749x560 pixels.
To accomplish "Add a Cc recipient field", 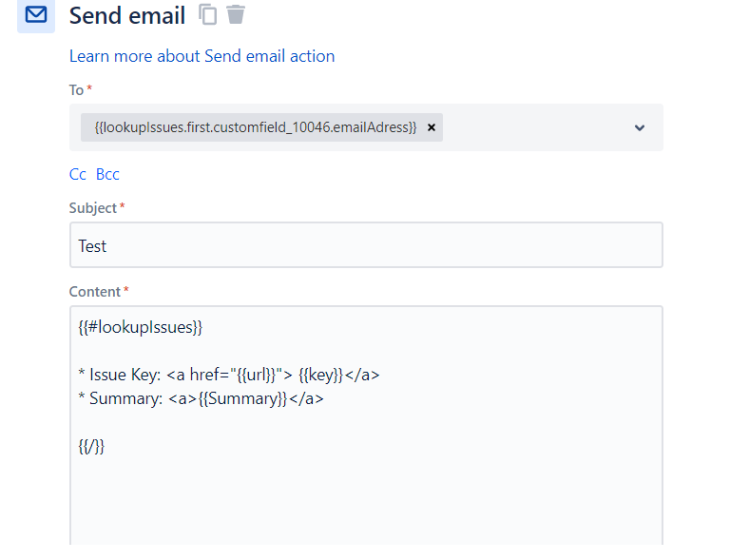I will 77,174.
